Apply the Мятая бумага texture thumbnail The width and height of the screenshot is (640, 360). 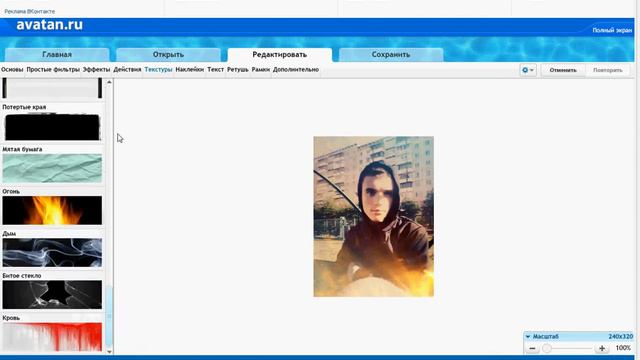[x=52, y=169]
